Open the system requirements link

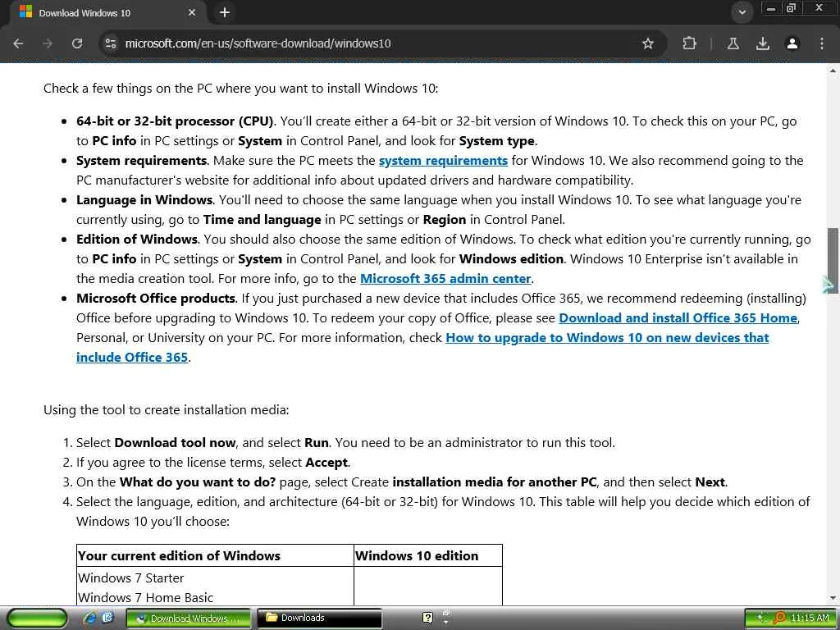[x=443, y=161]
